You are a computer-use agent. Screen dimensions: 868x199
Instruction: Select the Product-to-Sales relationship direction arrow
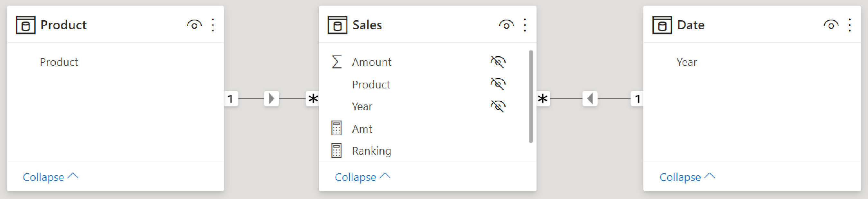(272, 99)
